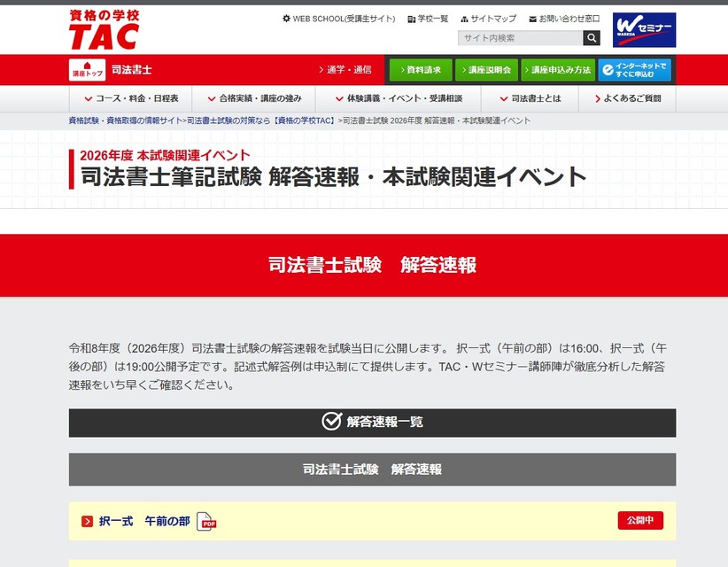This screenshot has width=728, height=567.
Task: Click the heading 2026年度 本試験関連イベント
Action: coord(165,155)
